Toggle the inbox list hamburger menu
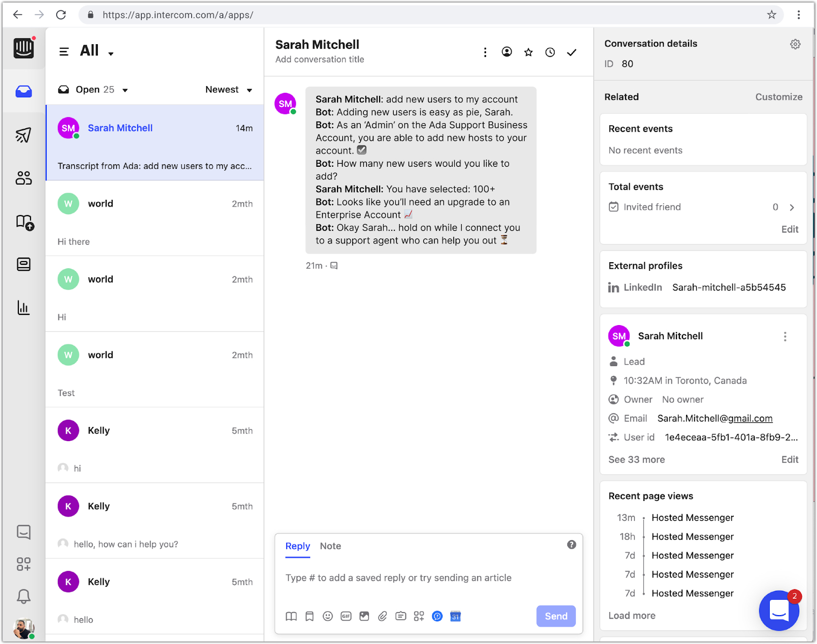 point(64,51)
